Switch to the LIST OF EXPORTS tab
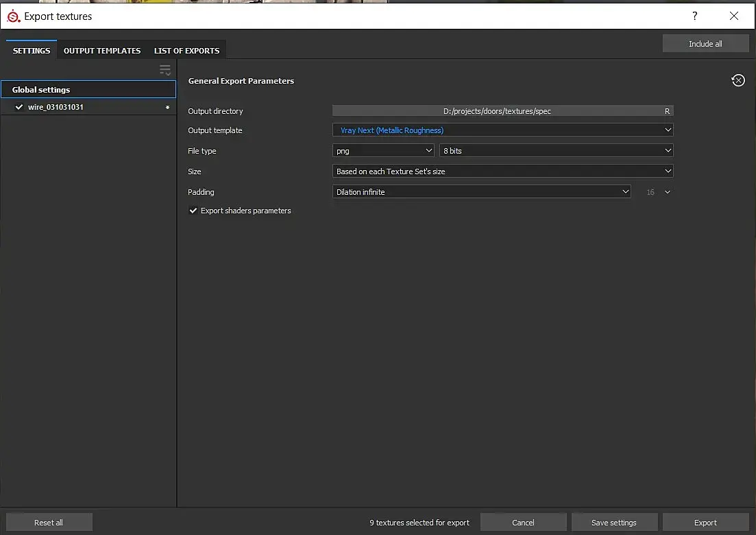 [x=186, y=50]
